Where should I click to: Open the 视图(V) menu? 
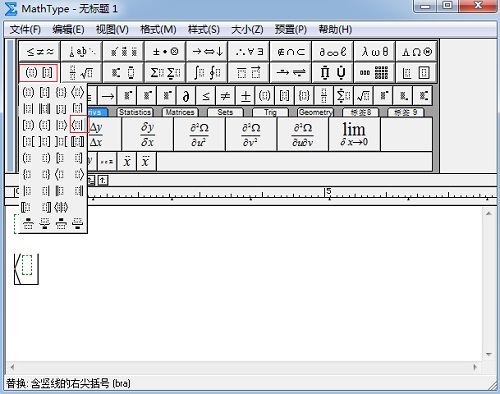112,30
